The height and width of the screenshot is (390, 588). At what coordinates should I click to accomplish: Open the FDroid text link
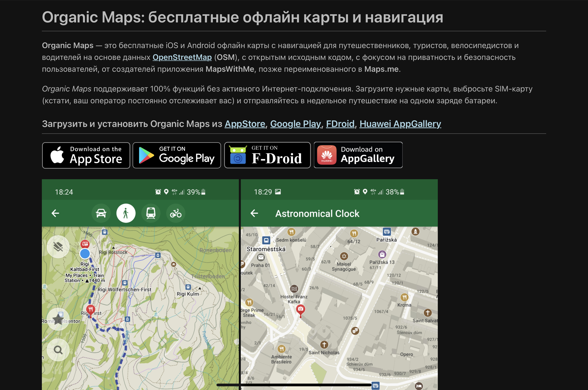point(340,124)
